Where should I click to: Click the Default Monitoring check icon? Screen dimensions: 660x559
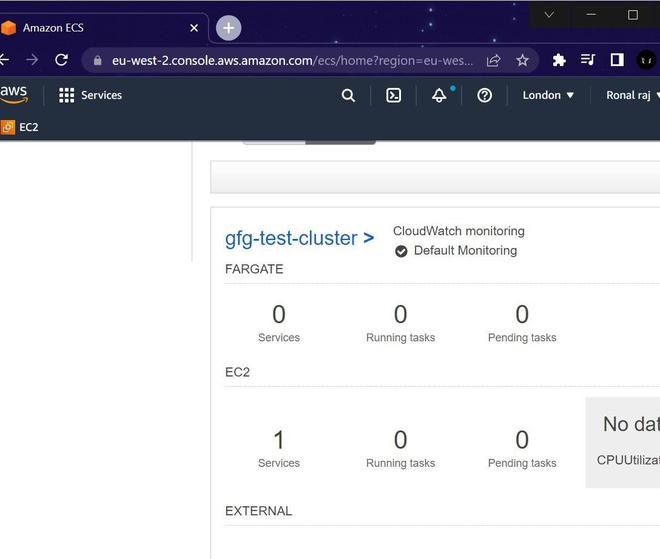pyautogui.click(x=401, y=251)
